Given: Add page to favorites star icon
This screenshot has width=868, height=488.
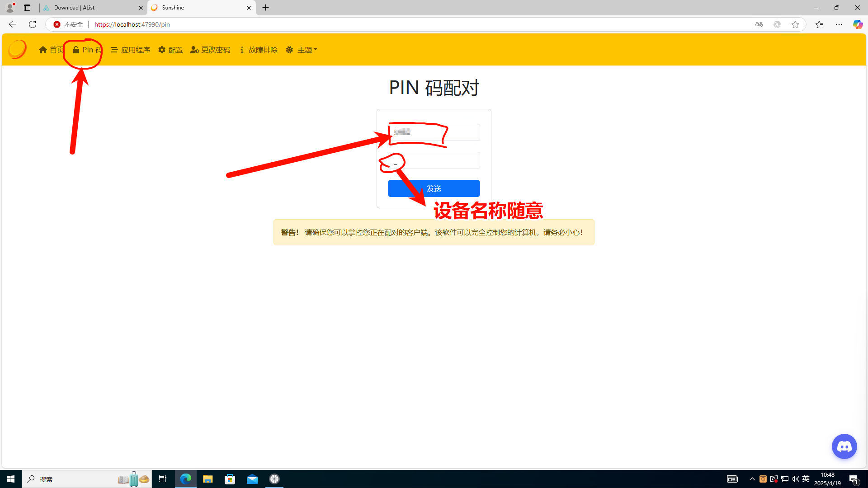Looking at the screenshot, I should 795,24.
